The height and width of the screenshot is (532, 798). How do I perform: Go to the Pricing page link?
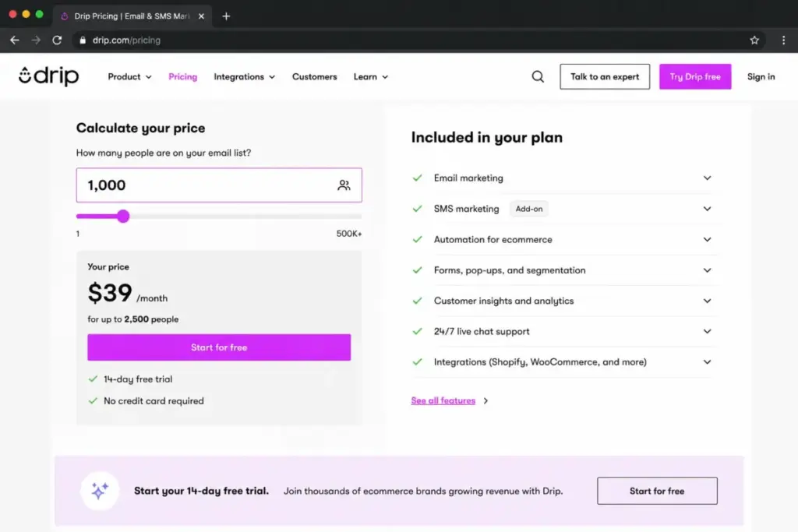[x=182, y=77]
